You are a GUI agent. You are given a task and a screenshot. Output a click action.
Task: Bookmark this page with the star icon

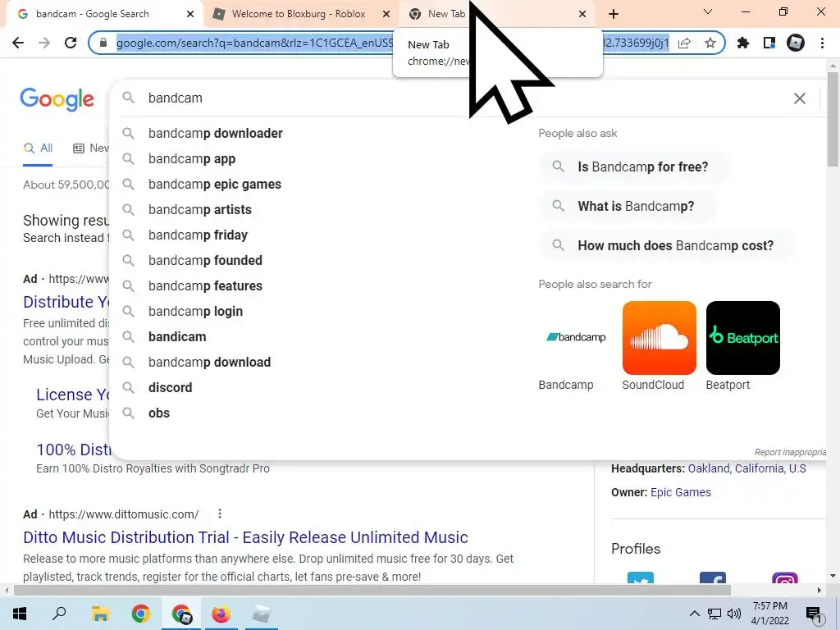(710, 43)
